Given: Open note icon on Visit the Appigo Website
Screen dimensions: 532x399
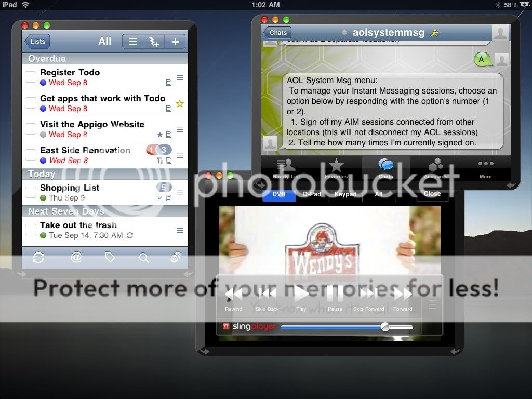Looking at the screenshot, I should [x=169, y=135].
